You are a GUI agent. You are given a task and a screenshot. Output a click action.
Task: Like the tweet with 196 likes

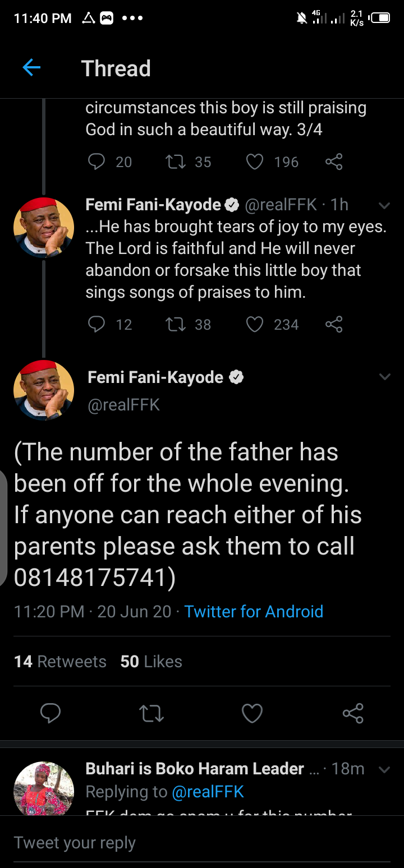[x=255, y=162]
